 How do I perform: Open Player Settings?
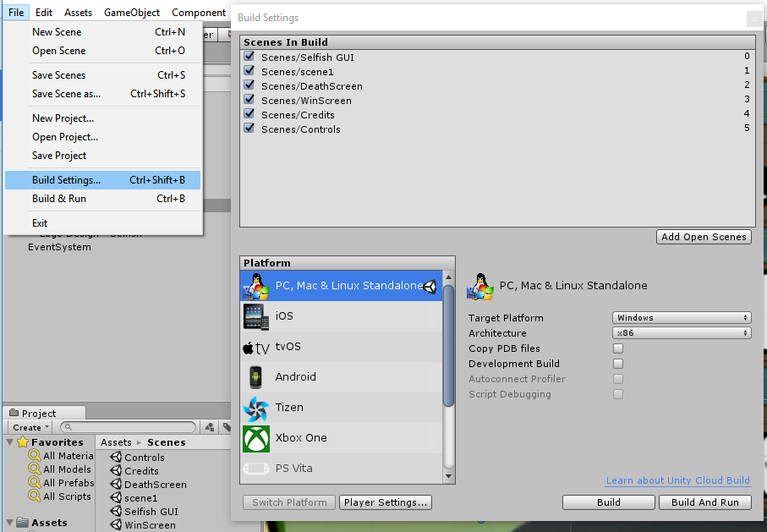(385, 502)
